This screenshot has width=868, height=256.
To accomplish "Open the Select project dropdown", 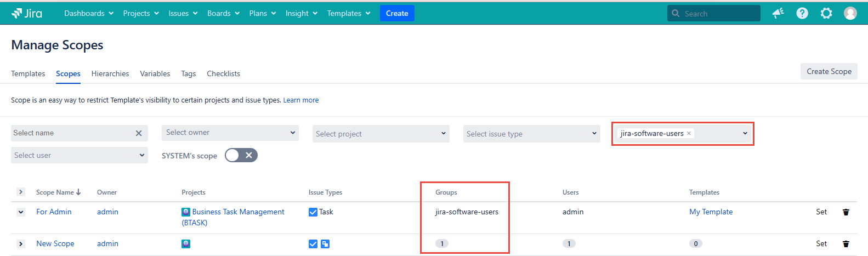I will click(381, 134).
